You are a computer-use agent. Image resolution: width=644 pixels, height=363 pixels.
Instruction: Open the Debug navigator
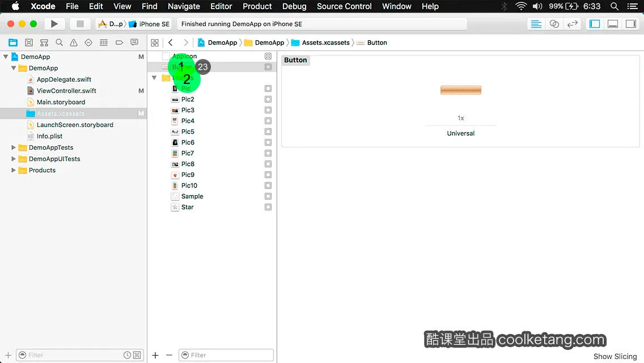point(104,43)
